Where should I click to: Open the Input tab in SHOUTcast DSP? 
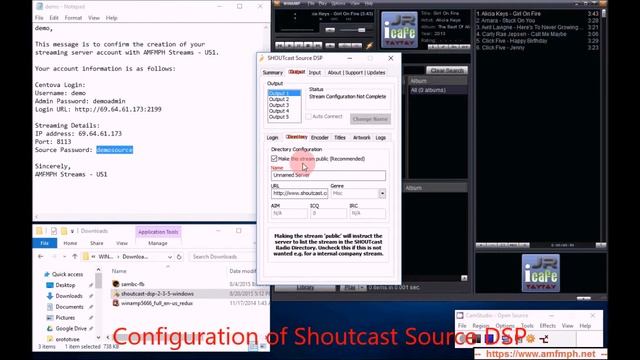315,73
